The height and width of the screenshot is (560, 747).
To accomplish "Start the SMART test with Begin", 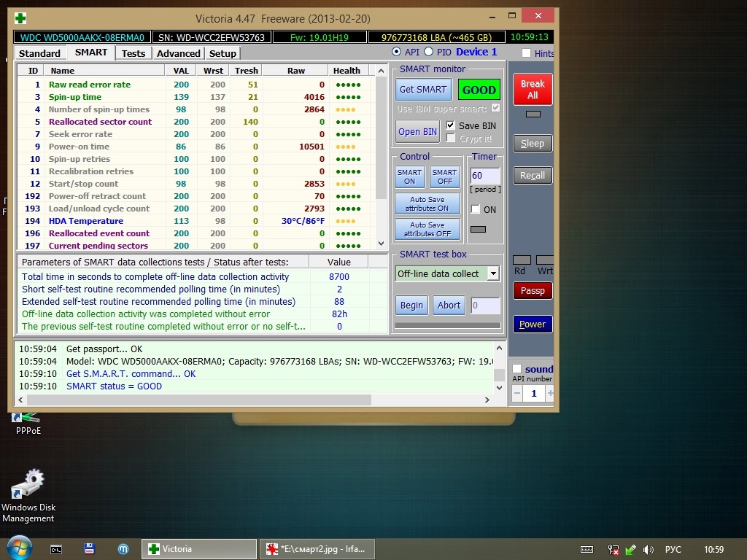I will [411, 306].
